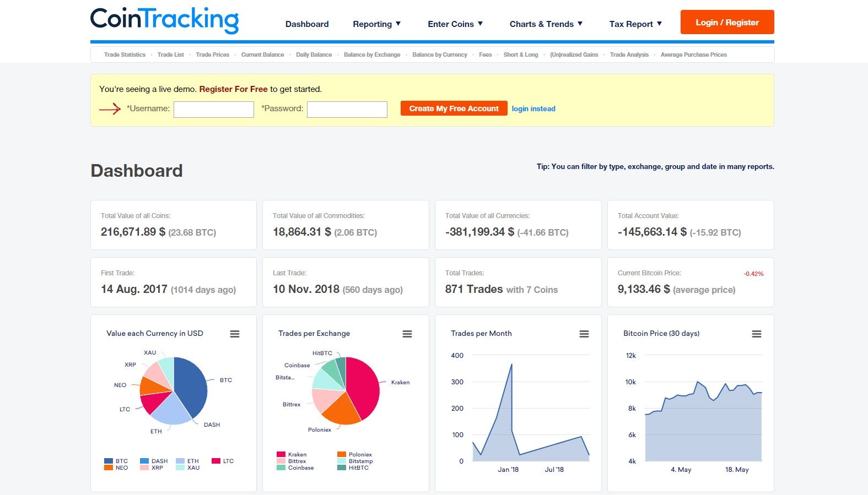Click the login instead link
Image resolution: width=868 pixels, height=495 pixels.
point(533,109)
